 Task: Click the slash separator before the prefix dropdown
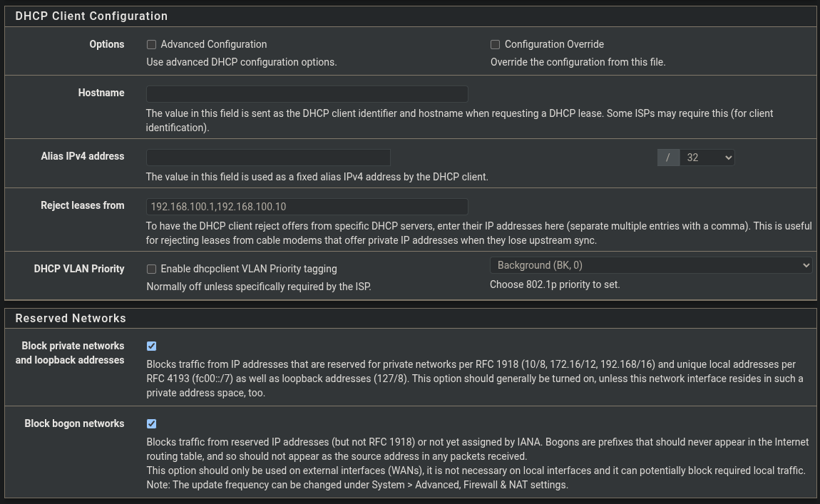(x=668, y=157)
